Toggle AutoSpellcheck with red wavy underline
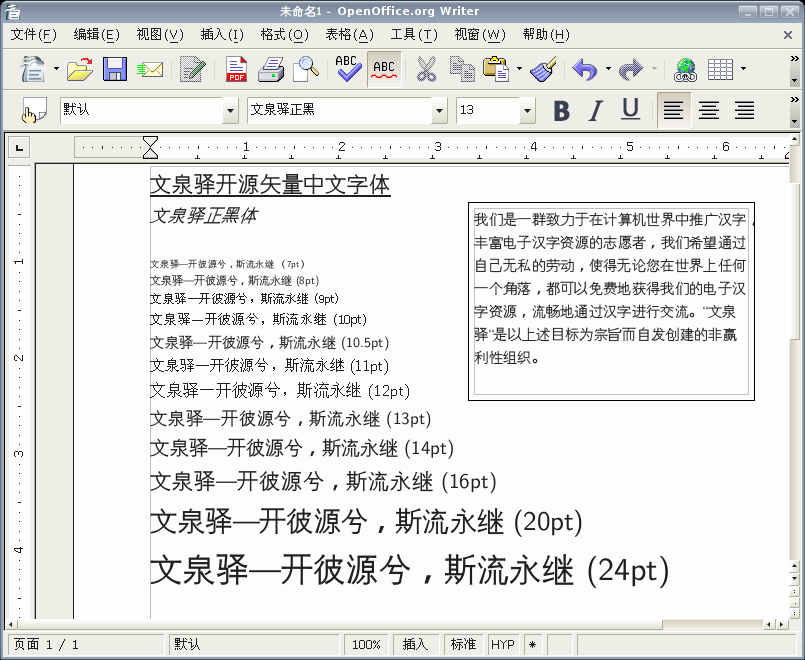This screenshot has width=805, height=660. click(x=384, y=69)
